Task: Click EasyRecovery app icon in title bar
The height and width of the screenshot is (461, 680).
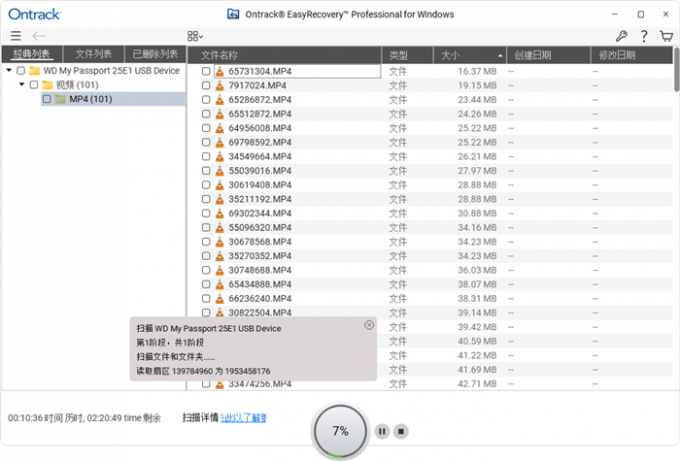Action: [233, 14]
